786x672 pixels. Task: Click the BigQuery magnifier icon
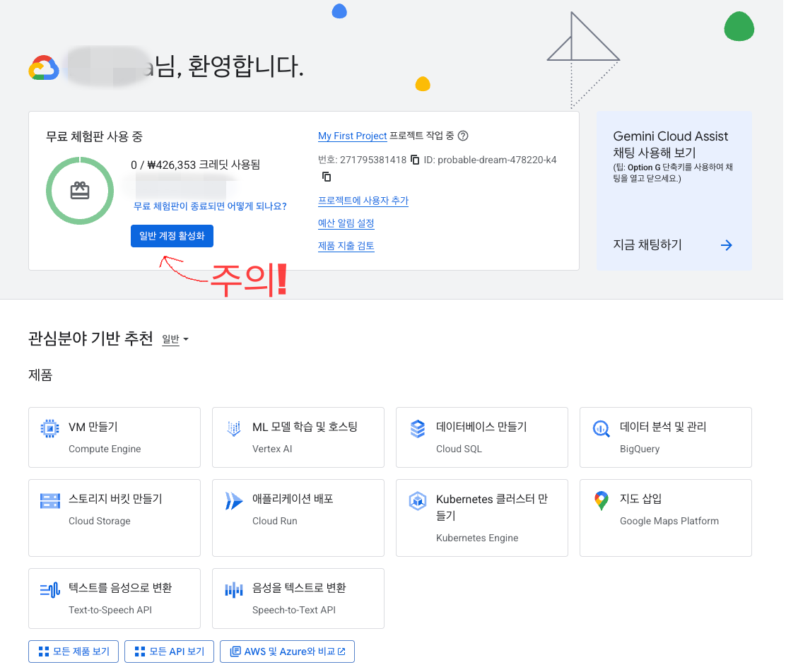tap(601, 428)
